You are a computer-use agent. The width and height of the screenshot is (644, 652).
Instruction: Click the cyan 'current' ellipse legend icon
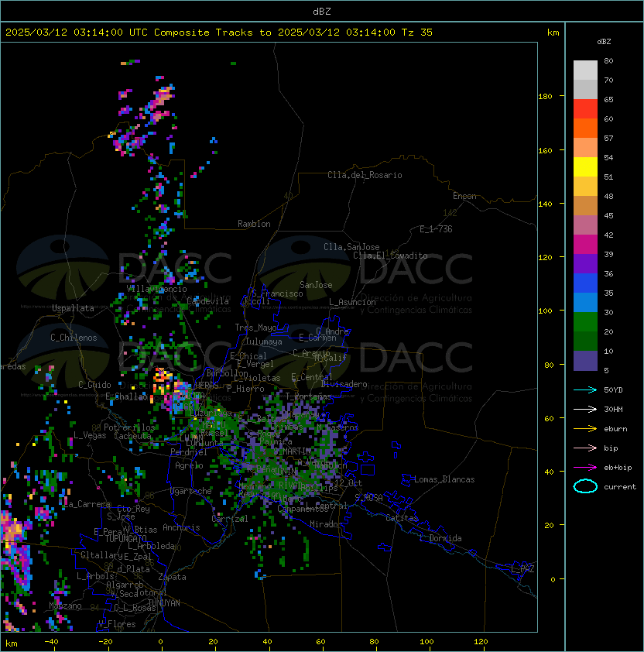pyautogui.click(x=585, y=486)
